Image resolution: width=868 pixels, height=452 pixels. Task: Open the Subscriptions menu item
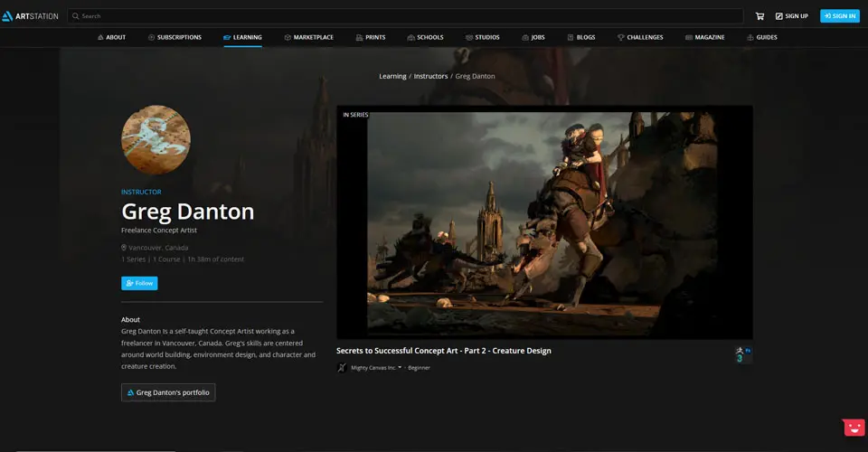(175, 37)
